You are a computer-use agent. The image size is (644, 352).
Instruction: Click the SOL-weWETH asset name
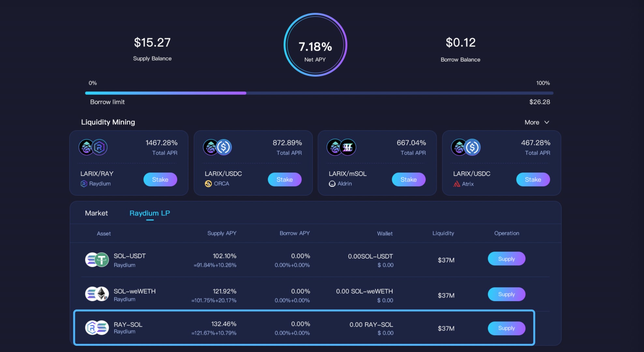[x=135, y=291]
